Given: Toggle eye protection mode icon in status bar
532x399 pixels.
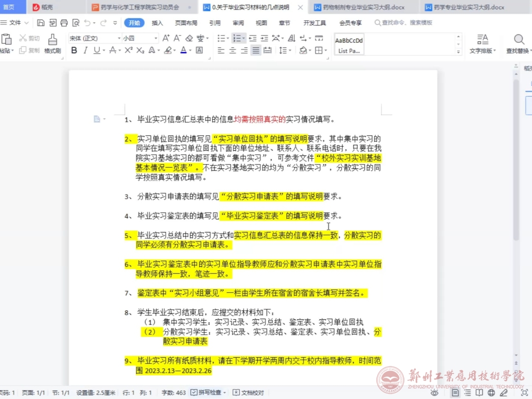Looking at the screenshot, I should pyautogui.click(x=434, y=393).
